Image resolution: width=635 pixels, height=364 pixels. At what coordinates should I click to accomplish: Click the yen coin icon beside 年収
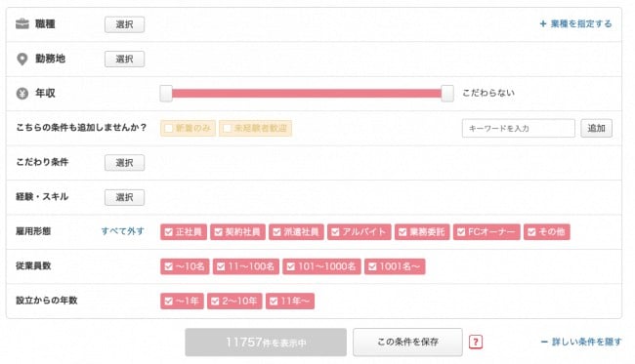click(22, 94)
